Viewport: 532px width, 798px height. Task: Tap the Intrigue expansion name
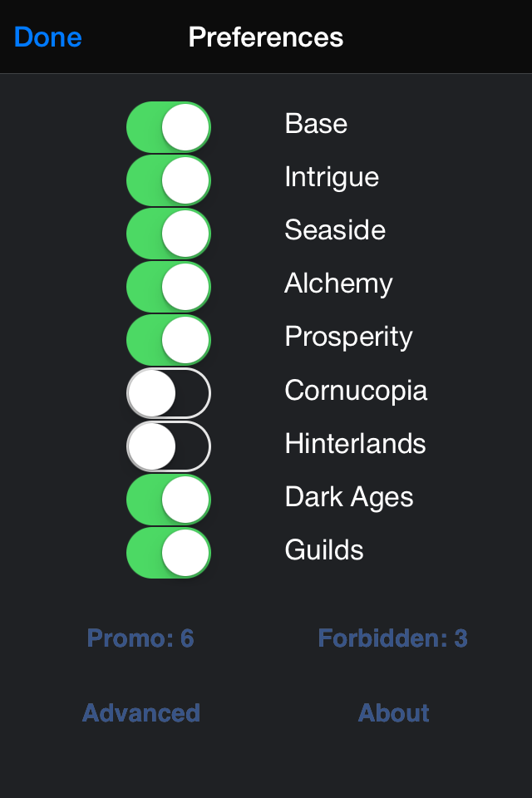(332, 177)
